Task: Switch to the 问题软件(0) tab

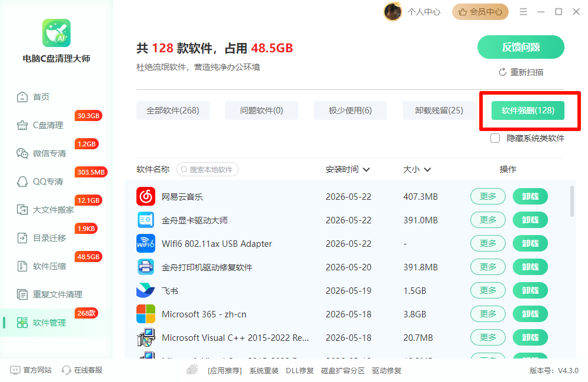Action: [x=262, y=110]
